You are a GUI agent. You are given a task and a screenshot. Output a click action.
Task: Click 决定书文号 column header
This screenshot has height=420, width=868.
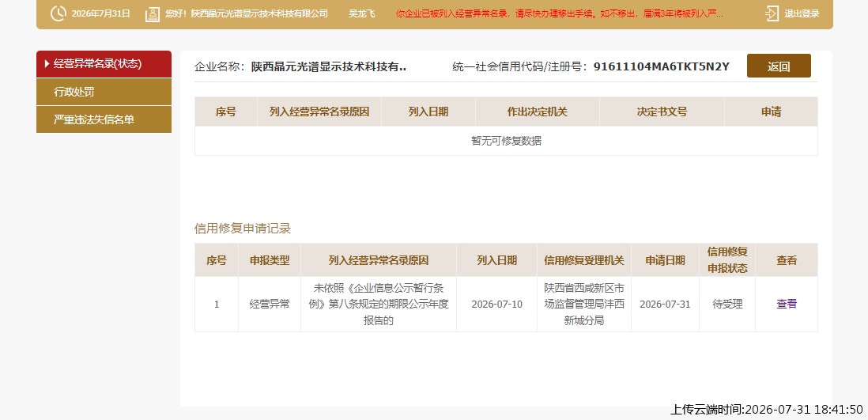pyautogui.click(x=662, y=112)
